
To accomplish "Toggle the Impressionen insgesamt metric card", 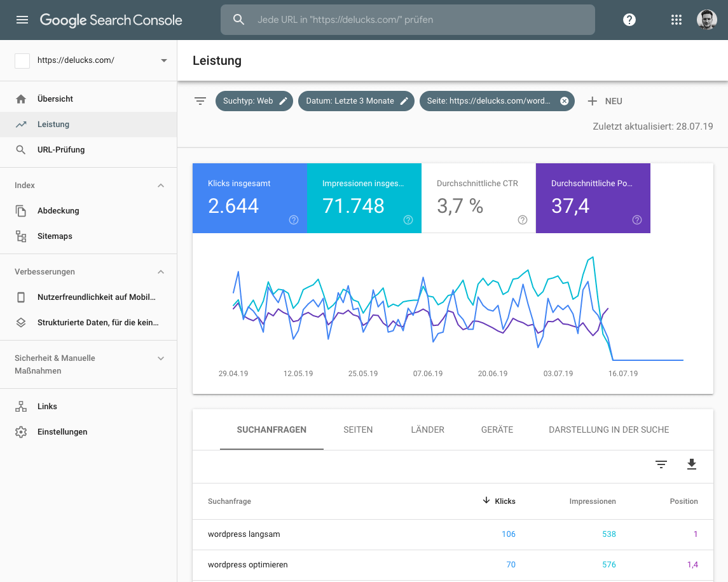I will [364, 198].
